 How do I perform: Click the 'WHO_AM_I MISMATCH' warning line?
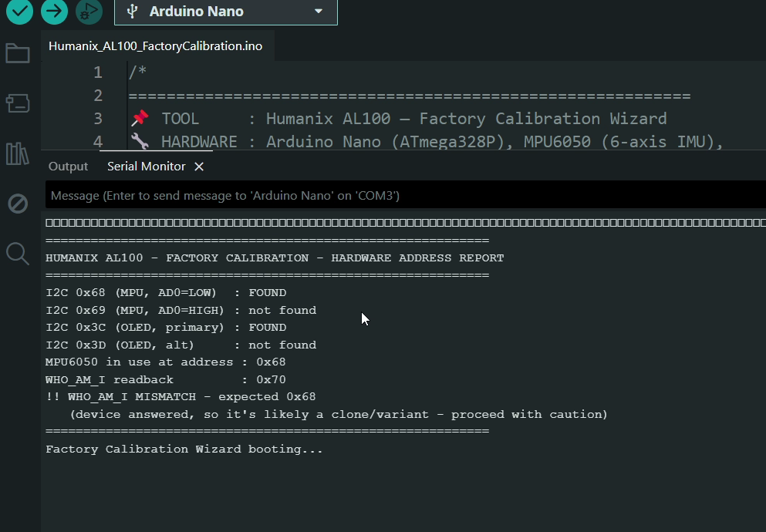point(181,397)
